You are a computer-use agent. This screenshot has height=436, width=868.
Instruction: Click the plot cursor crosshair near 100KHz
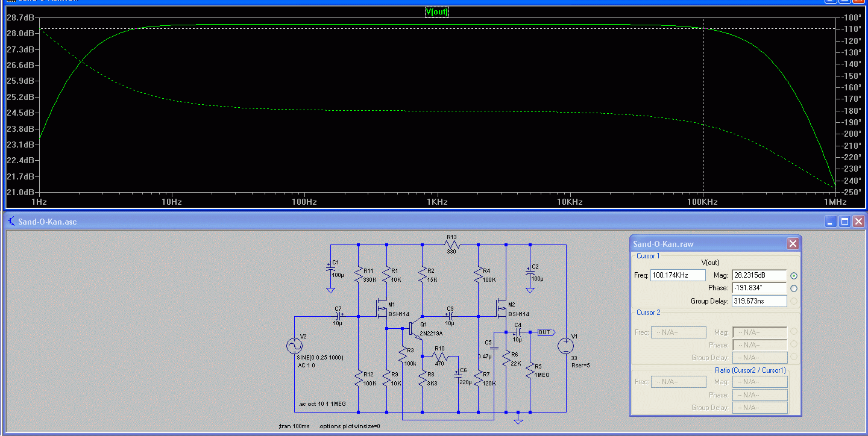[703, 28]
